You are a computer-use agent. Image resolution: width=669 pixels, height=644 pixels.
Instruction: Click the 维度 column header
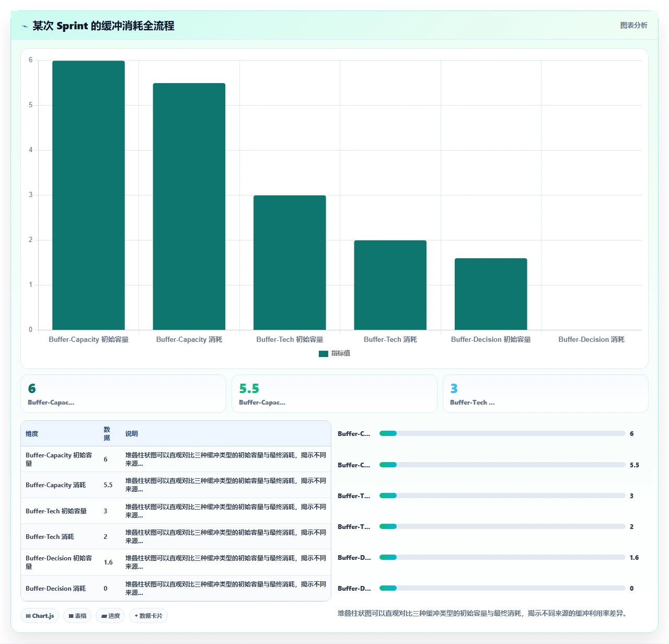[x=32, y=434]
